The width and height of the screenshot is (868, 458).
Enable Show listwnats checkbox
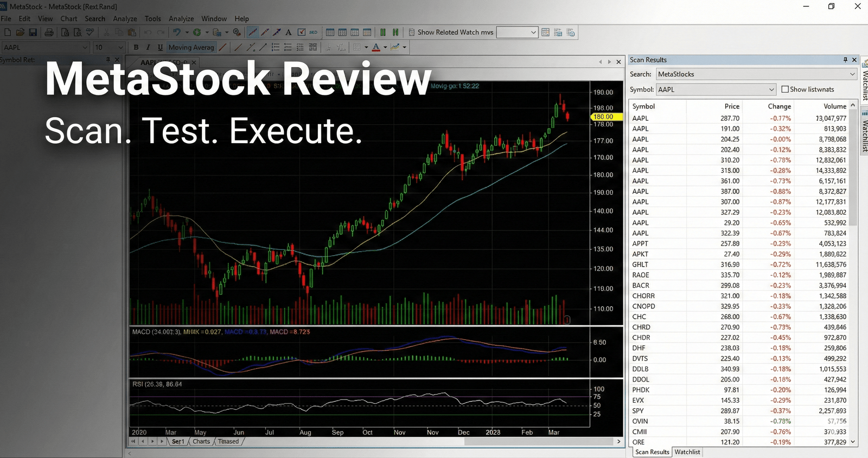click(x=785, y=89)
